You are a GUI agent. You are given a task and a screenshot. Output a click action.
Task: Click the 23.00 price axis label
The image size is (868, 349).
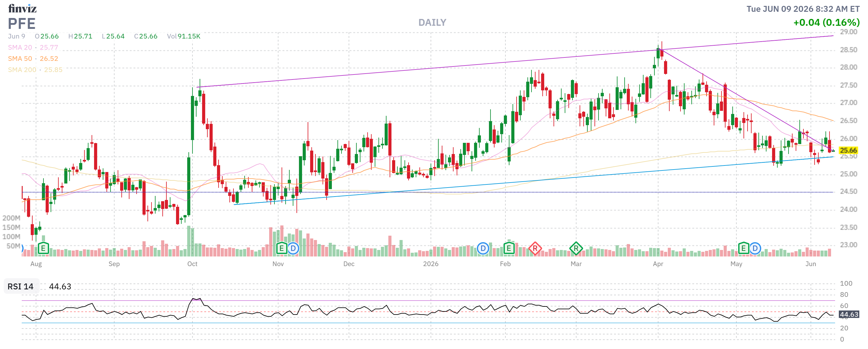(848, 245)
